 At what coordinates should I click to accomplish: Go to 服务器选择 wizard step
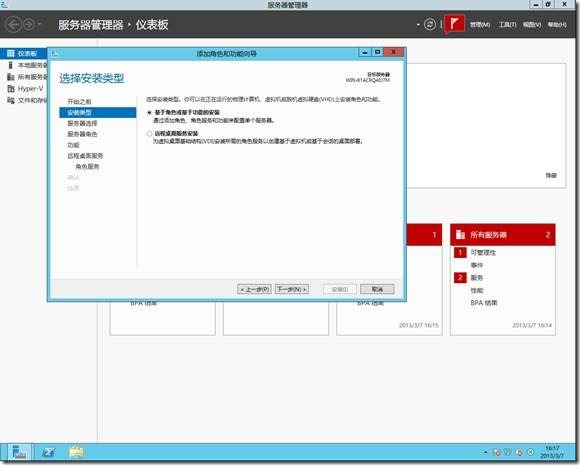coord(82,123)
